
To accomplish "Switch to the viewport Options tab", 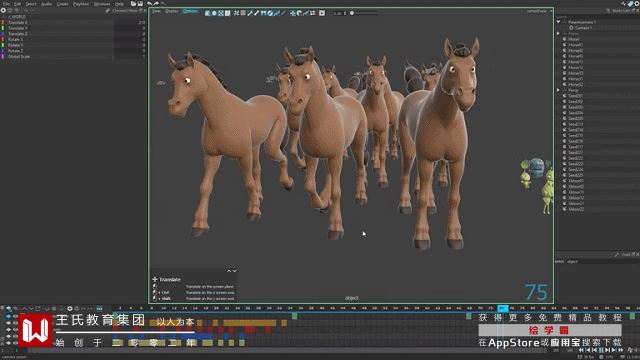I will [190, 11].
